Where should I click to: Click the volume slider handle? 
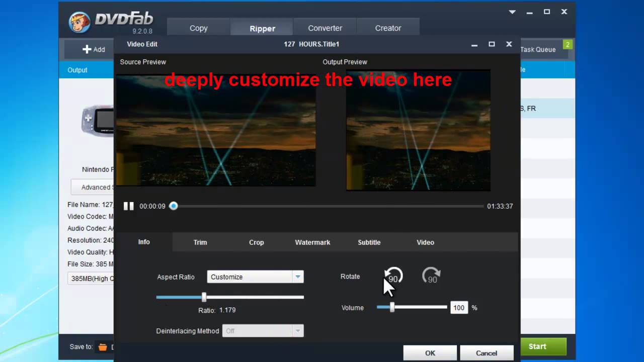point(392,307)
